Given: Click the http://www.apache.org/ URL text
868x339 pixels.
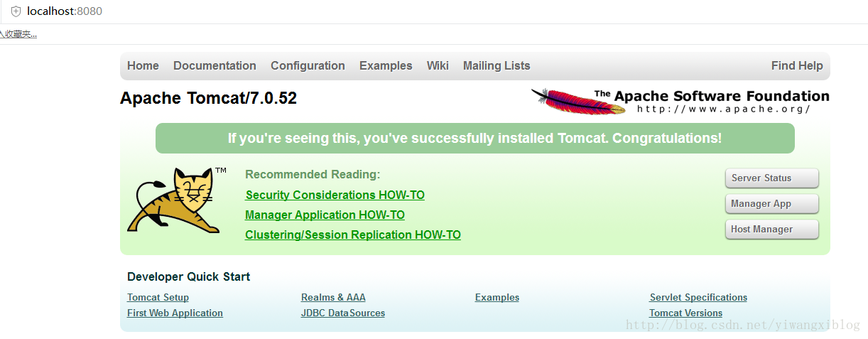Looking at the screenshot, I should [x=724, y=109].
